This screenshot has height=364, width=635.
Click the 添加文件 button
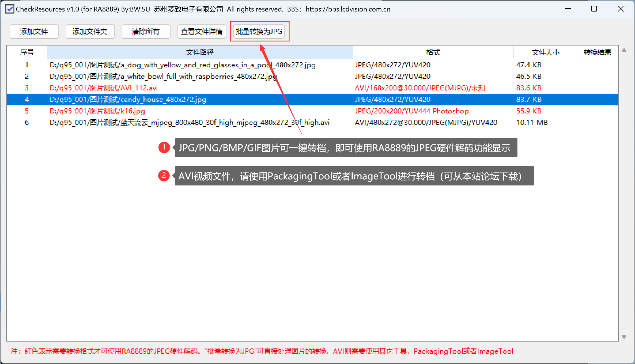tap(34, 31)
